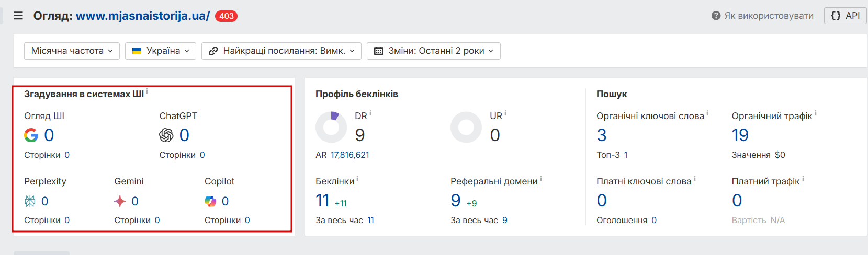868x255 pixels.
Task: Open the Реферальні домени value 9
Action: click(456, 201)
